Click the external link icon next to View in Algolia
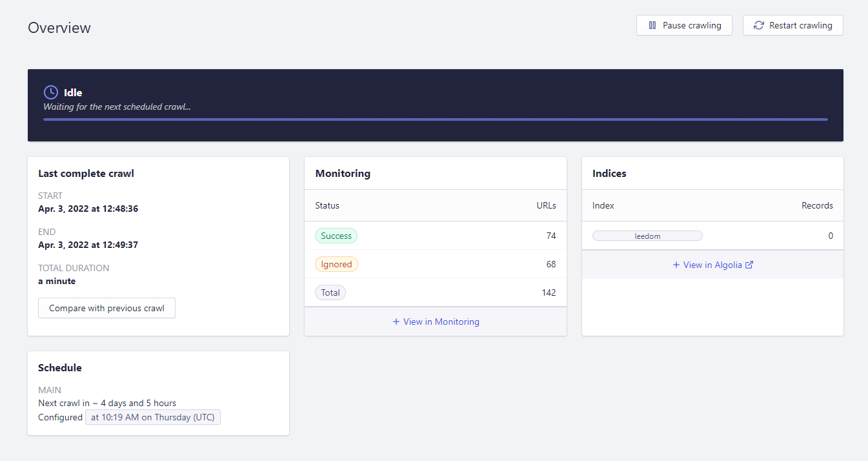 (749, 264)
